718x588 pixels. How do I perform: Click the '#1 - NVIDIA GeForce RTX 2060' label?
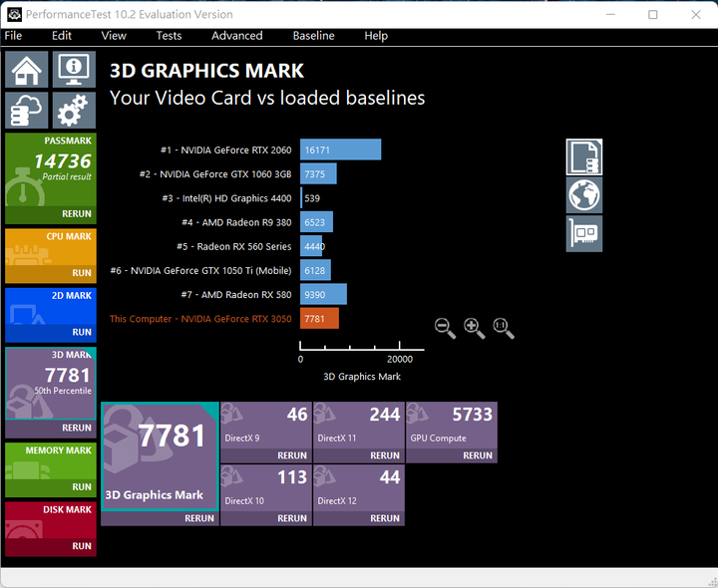point(226,150)
